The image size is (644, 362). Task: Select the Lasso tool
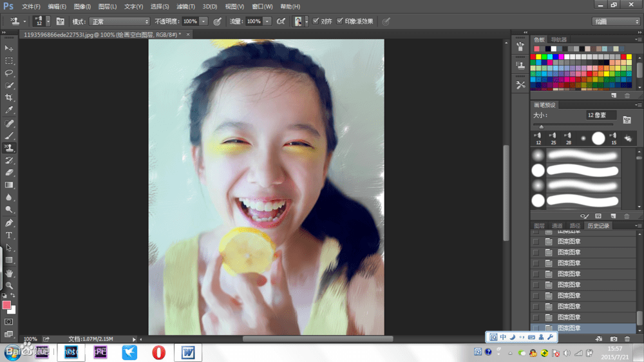tap(8, 73)
